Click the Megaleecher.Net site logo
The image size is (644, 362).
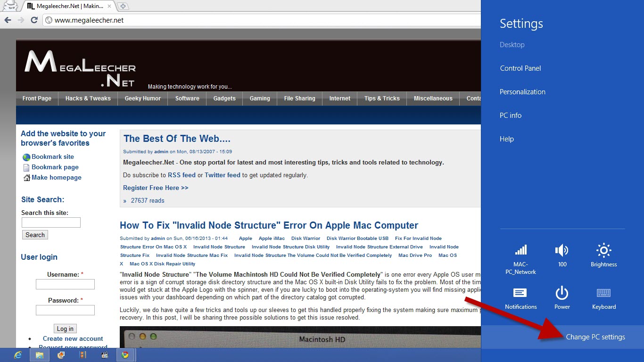click(80, 69)
